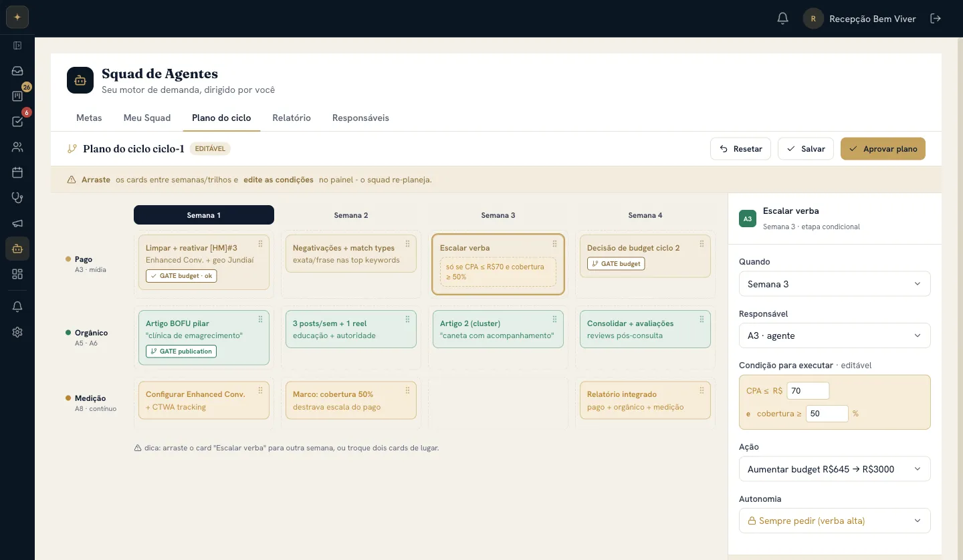This screenshot has width=963, height=560.
Task: Click the condition text on Escalar verba card
Action: pos(498,272)
